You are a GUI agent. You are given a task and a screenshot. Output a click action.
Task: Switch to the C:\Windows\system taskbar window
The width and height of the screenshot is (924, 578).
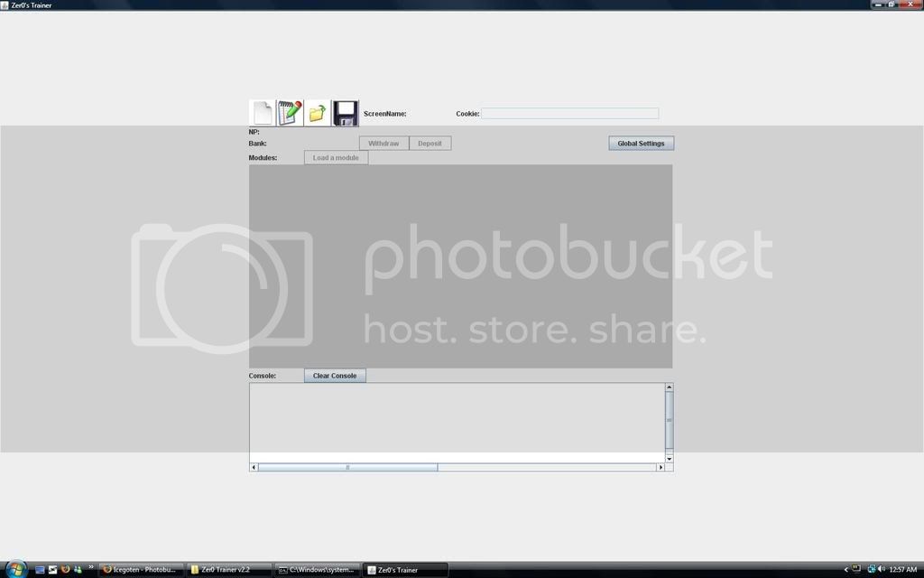point(316,570)
